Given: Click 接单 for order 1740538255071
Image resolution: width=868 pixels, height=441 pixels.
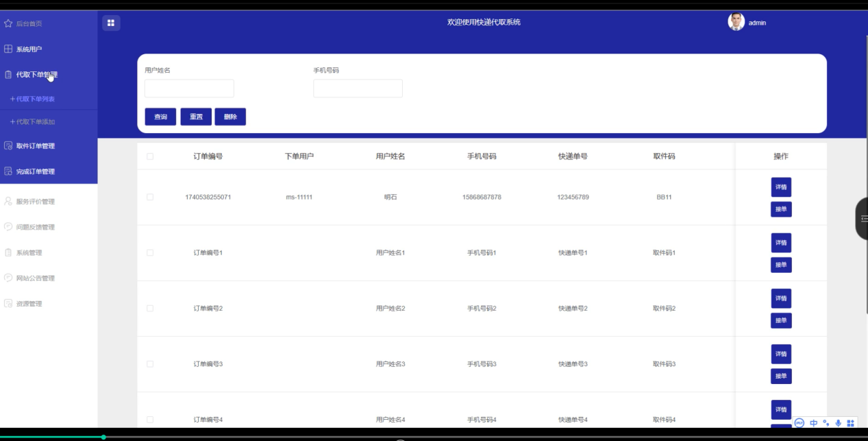Looking at the screenshot, I should (781, 209).
